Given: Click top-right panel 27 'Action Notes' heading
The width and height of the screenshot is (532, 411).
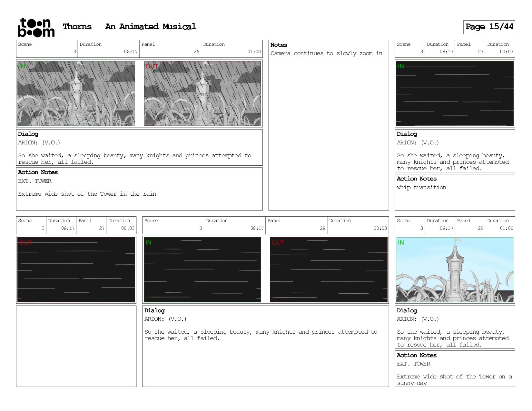Looking at the screenshot, I should pyautogui.click(x=417, y=179).
